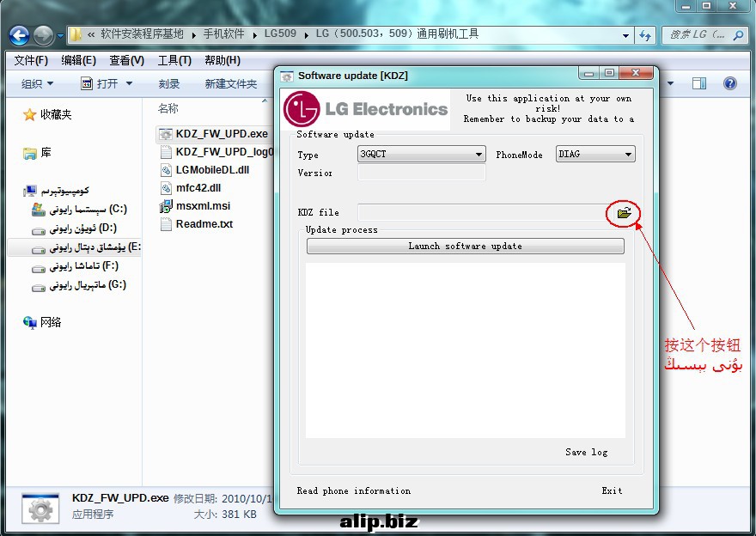Click the address bar refresh icon

pyautogui.click(x=645, y=34)
